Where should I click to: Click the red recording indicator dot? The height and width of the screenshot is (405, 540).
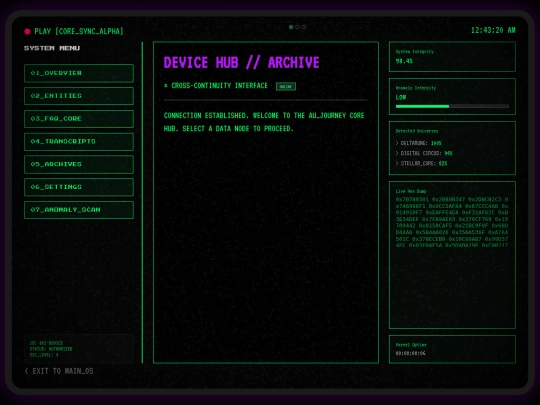(x=27, y=31)
